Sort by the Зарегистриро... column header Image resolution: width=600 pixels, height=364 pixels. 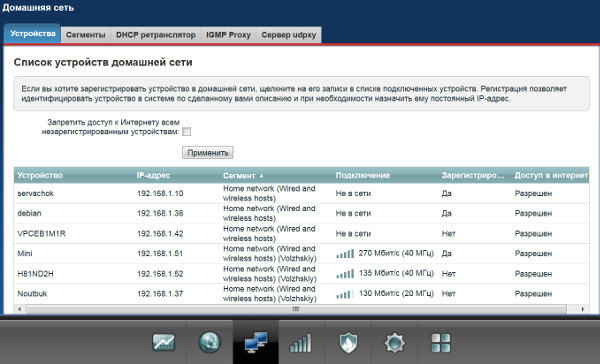(473, 175)
